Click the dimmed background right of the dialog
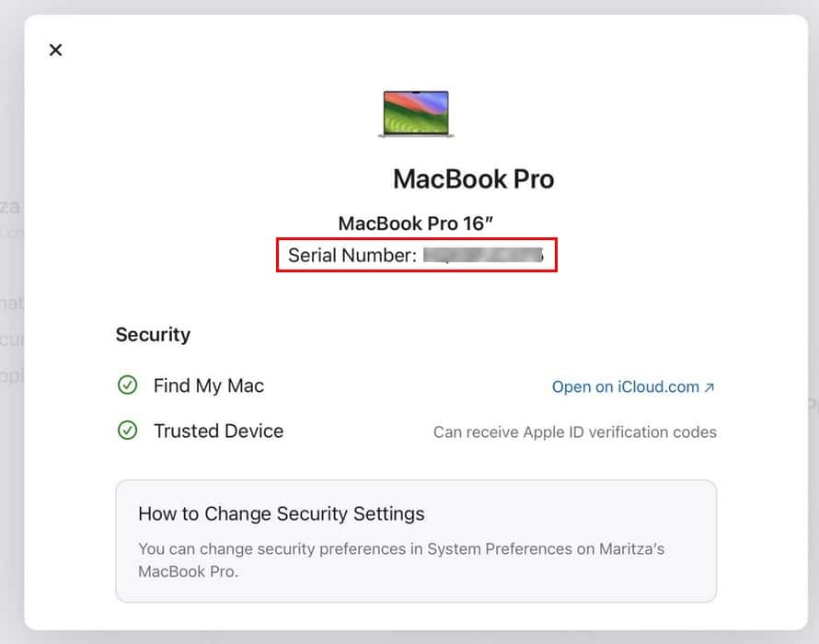This screenshot has width=819, height=644. point(813,322)
